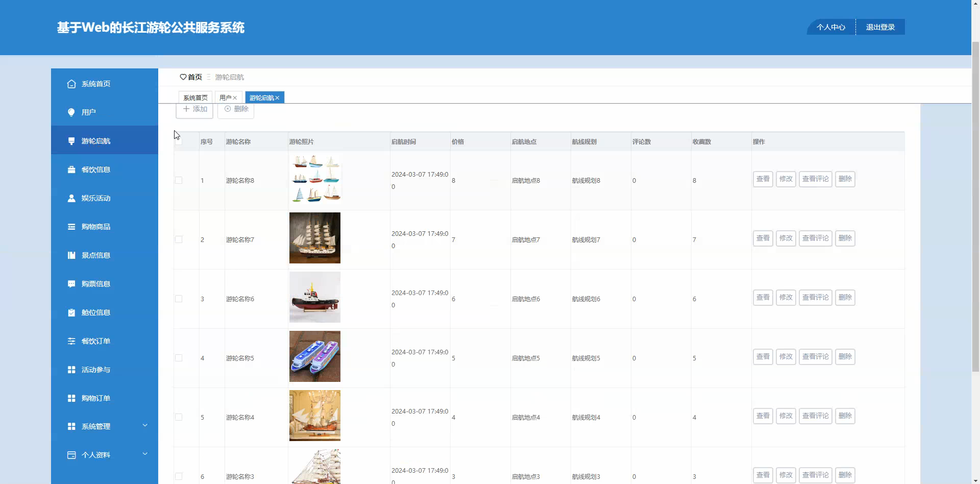Open the tall ship photo for 游轮名称7
980x484 pixels.
(x=315, y=238)
